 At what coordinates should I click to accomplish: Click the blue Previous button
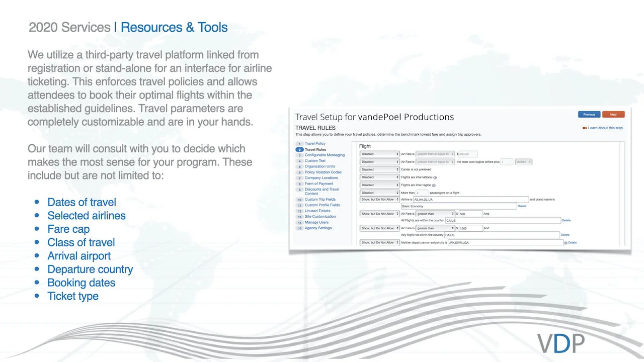point(589,114)
